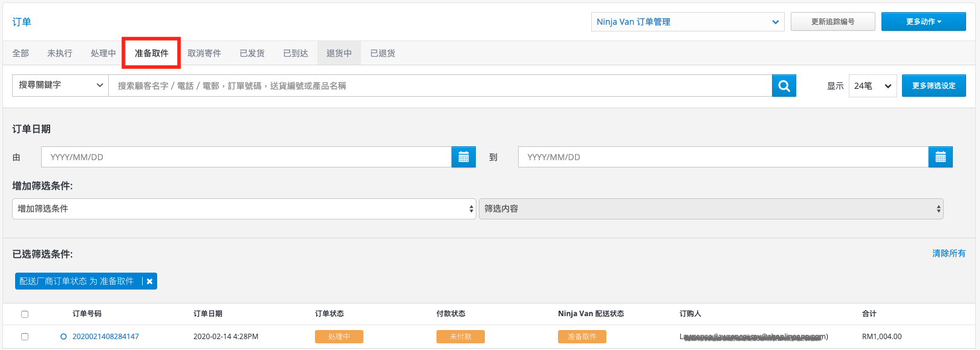Screen dimensions: 980x350
Task: Click the 更新追踪编号 button
Action: [x=832, y=22]
